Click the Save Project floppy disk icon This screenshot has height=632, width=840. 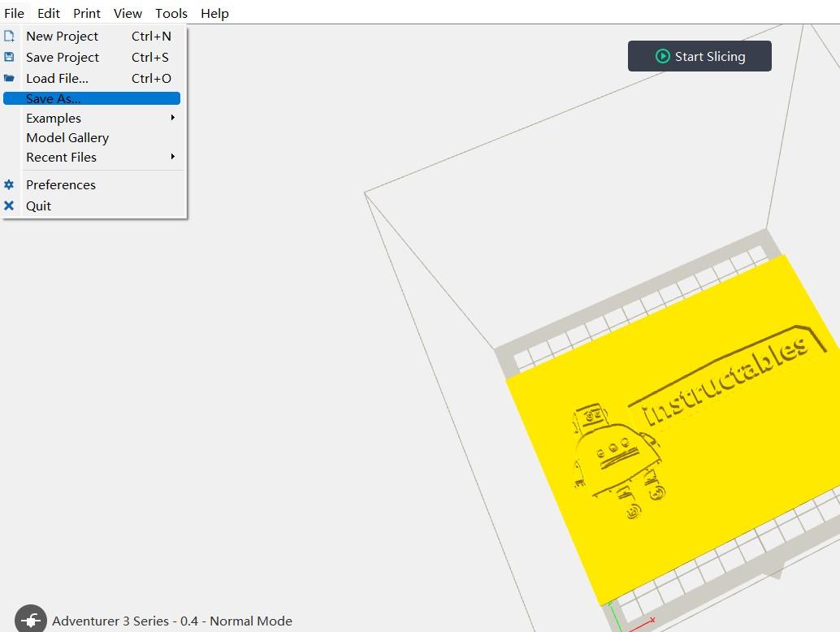[9, 57]
